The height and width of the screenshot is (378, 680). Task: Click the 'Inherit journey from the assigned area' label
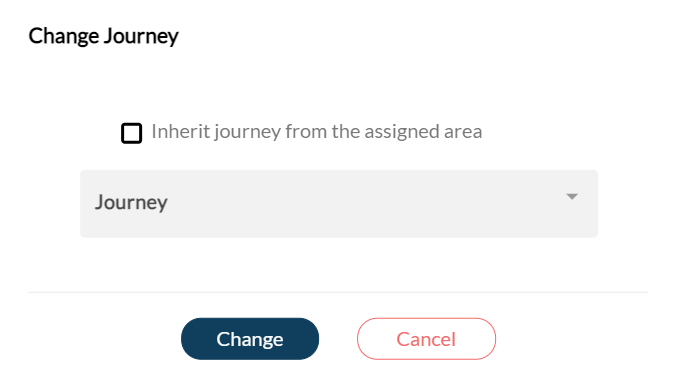tap(317, 132)
